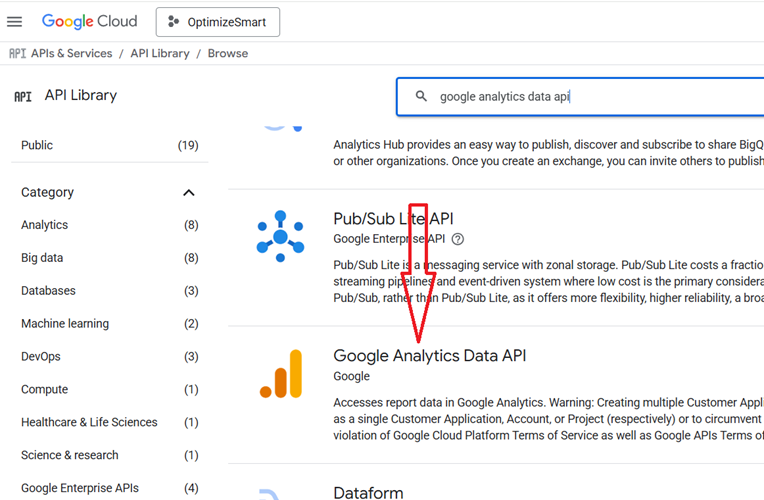The height and width of the screenshot is (500, 764).
Task: Click the Google Analytics bar chart icon
Action: pos(281,374)
